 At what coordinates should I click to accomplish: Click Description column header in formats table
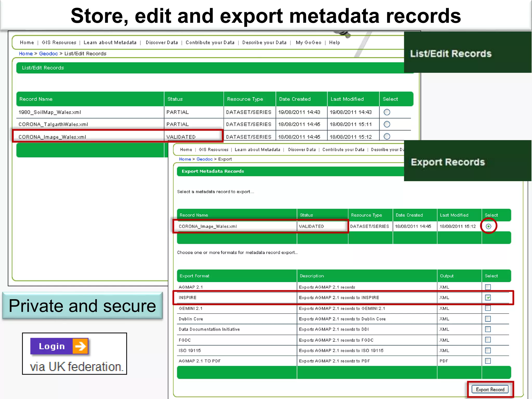pyautogui.click(x=312, y=276)
